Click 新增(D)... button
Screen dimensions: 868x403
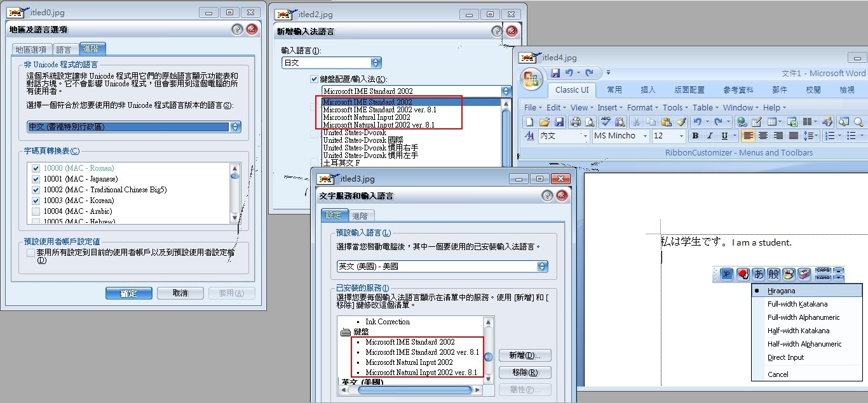click(525, 355)
